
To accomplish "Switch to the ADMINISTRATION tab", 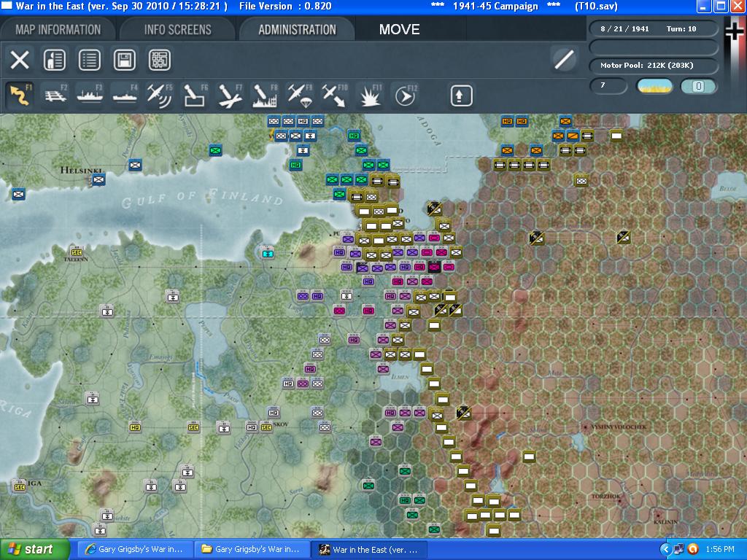I will point(297,29).
